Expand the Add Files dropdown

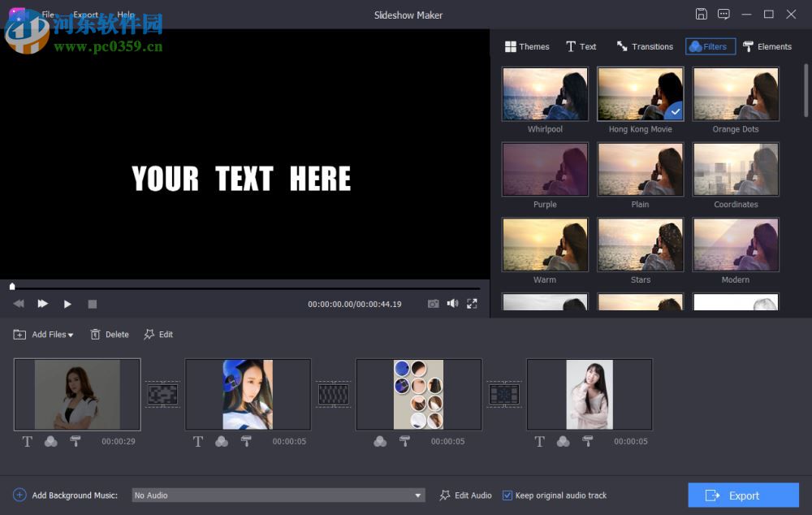tap(71, 334)
